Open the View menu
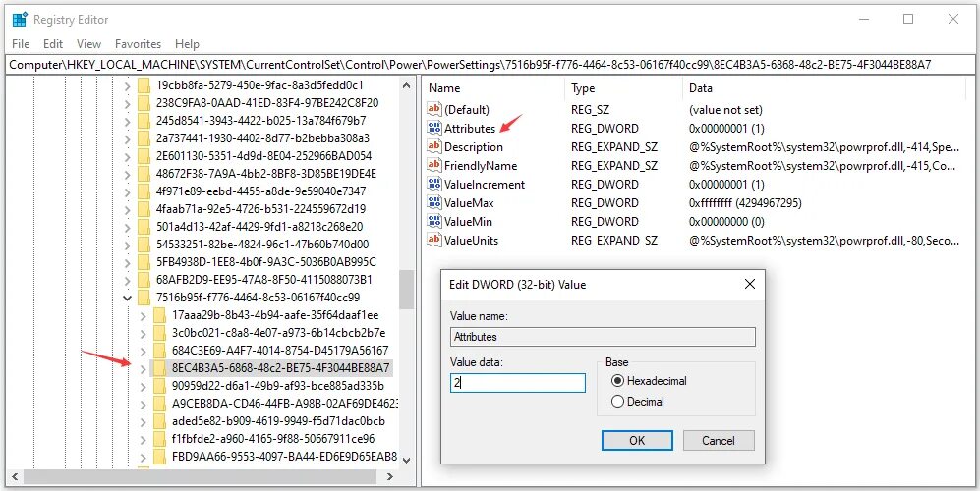980x491 pixels. coord(88,44)
